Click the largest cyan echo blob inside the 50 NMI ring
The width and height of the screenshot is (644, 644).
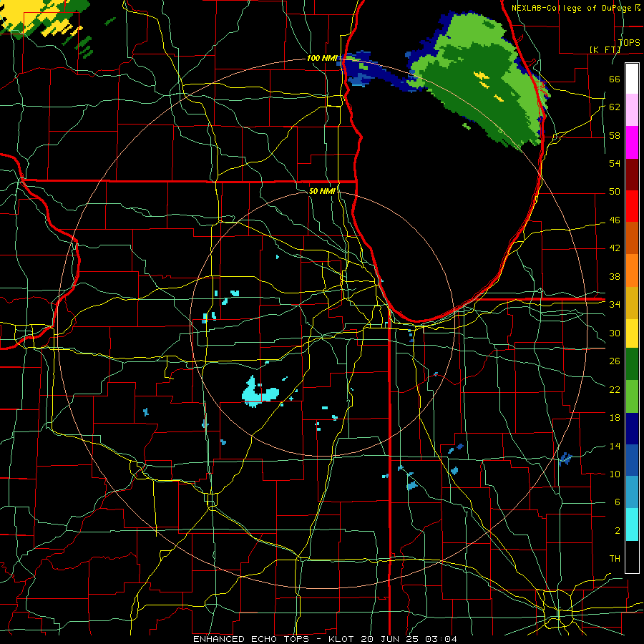click(x=260, y=393)
